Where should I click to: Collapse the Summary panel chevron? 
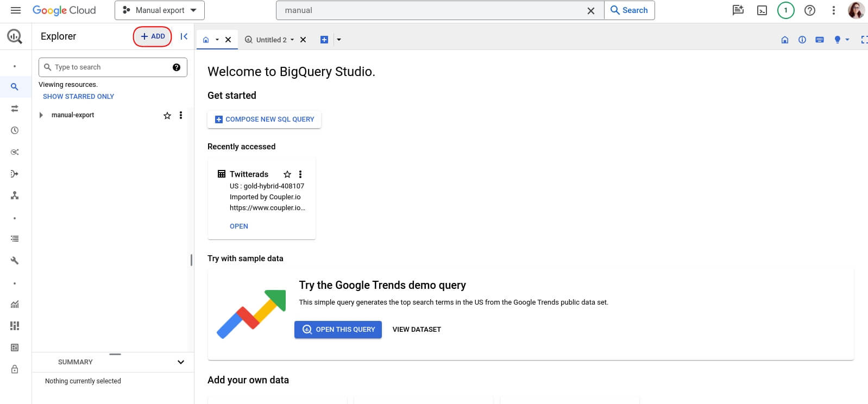[181, 362]
